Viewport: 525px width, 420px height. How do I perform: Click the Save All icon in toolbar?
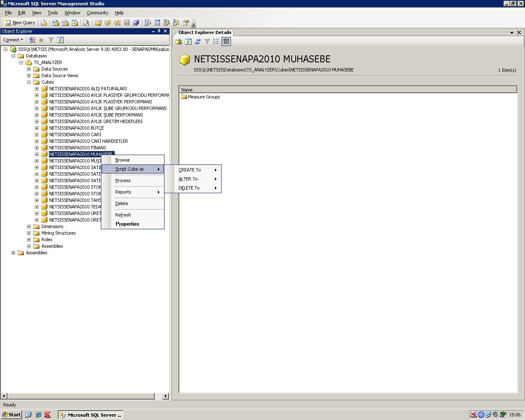coord(136,23)
